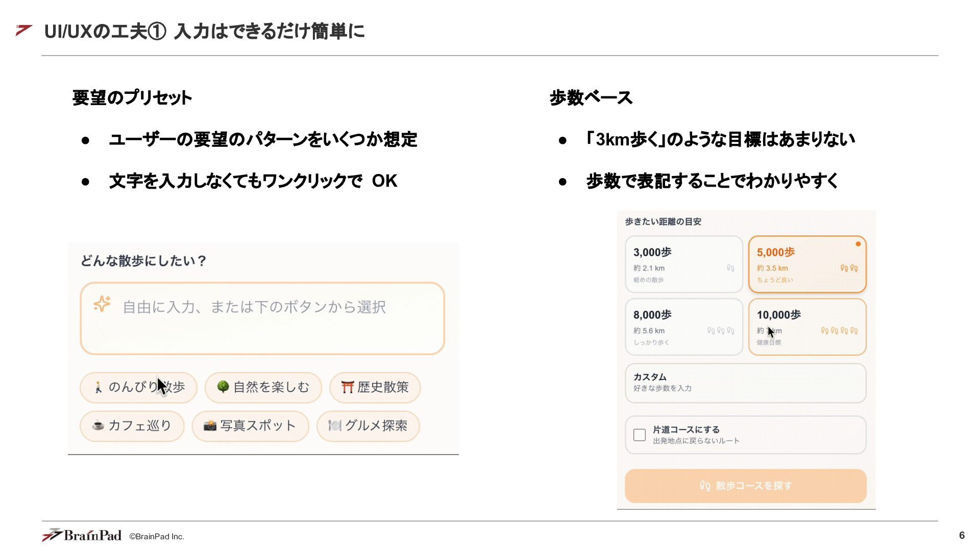Click the plate icon on グルメ探索

[335, 425]
